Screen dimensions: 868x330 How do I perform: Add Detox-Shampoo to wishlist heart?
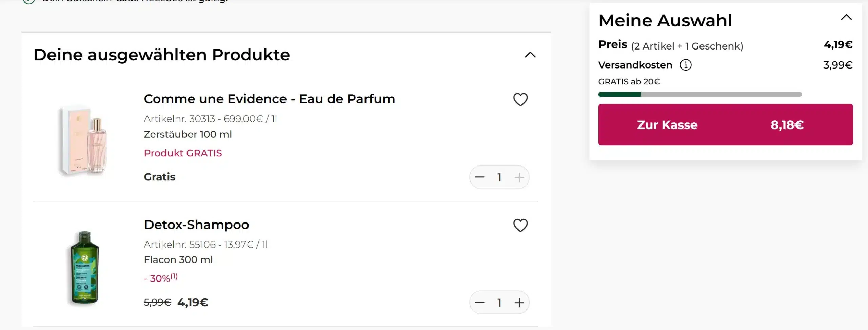(x=520, y=225)
